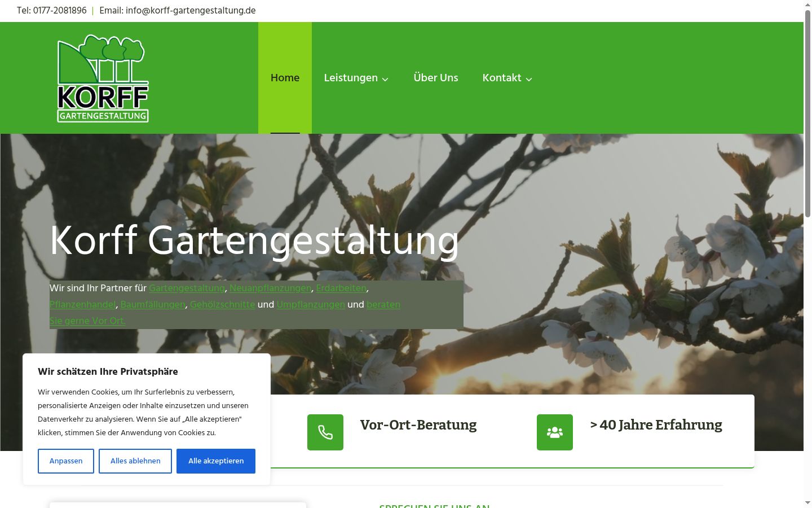Follow the Gehölzschnitte link
This screenshot has height=508, width=812.
[x=222, y=304]
